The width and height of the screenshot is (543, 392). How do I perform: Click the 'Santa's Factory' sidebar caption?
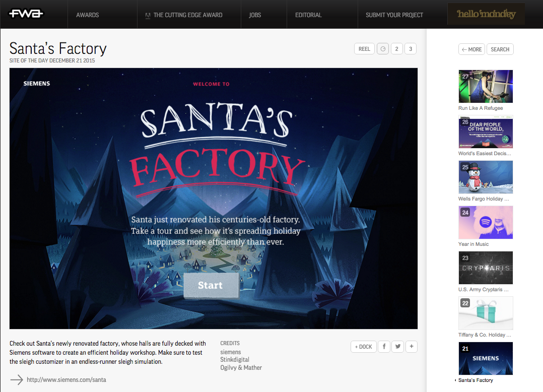(x=476, y=380)
